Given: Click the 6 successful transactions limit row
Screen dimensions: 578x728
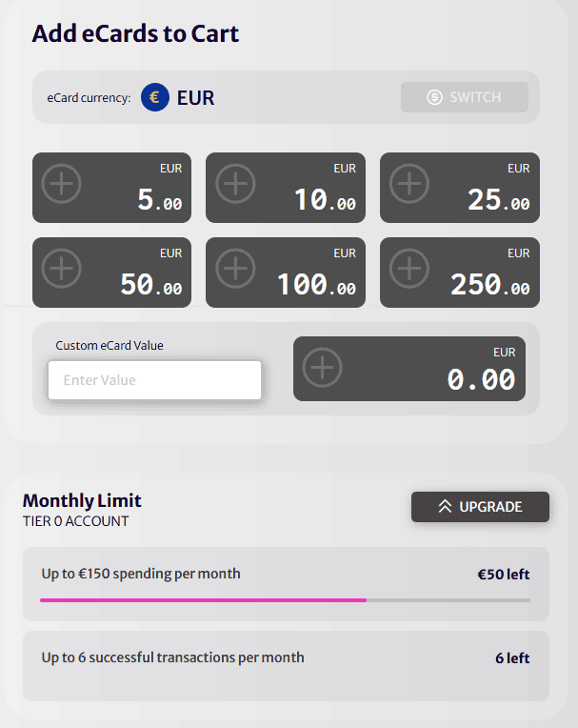Looking at the screenshot, I should pos(286,666).
